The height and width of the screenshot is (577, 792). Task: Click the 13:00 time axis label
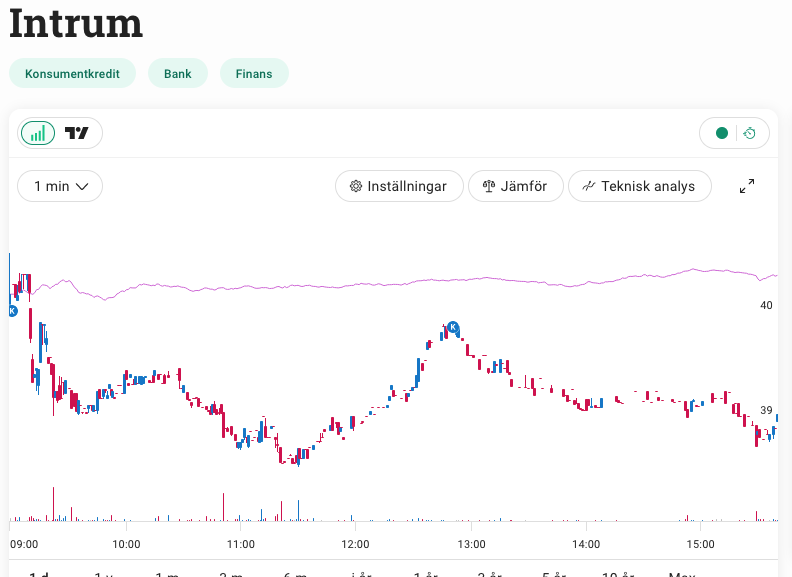click(471, 544)
